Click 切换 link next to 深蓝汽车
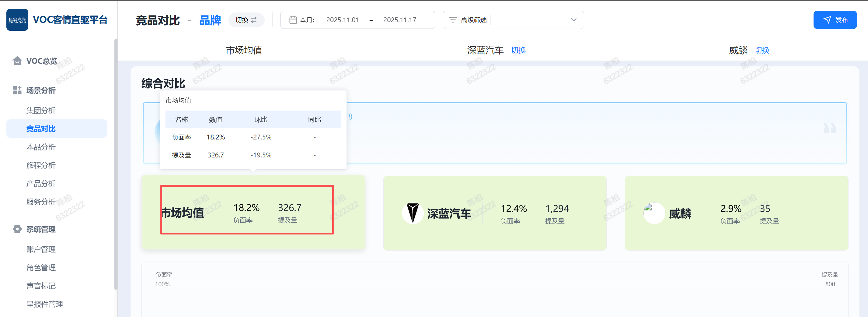The height and width of the screenshot is (317, 868). (x=518, y=50)
